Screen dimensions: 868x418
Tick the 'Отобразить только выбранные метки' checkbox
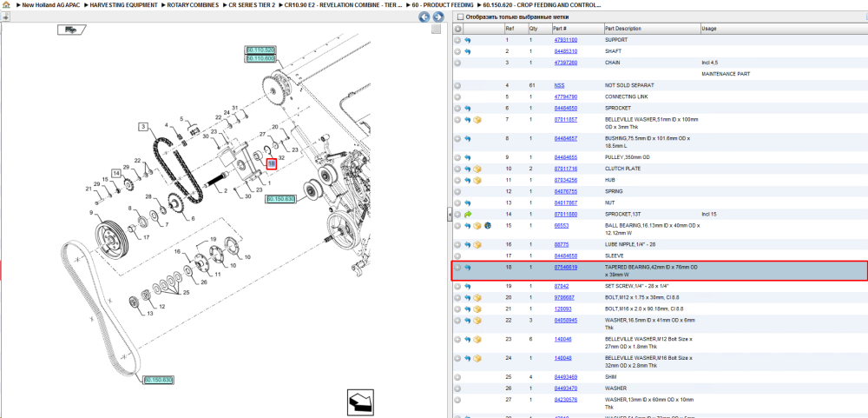pyautogui.click(x=460, y=17)
